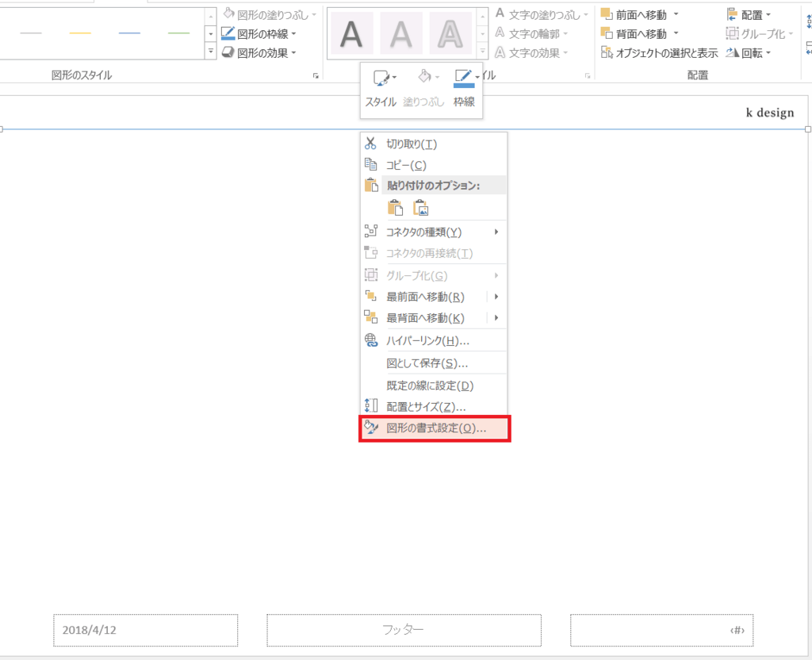
Task: Select コピー(C) from context menu
Action: click(434, 165)
